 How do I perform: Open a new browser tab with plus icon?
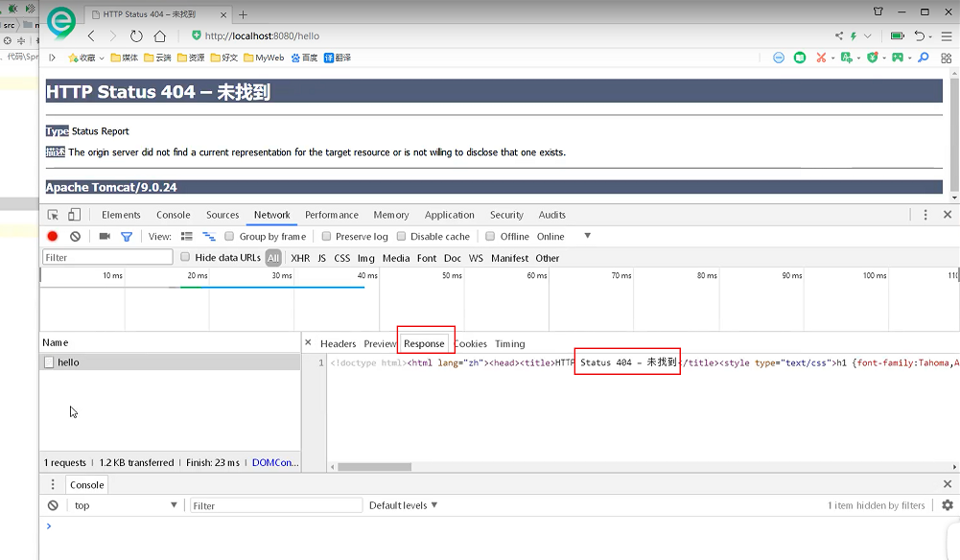(x=243, y=14)
